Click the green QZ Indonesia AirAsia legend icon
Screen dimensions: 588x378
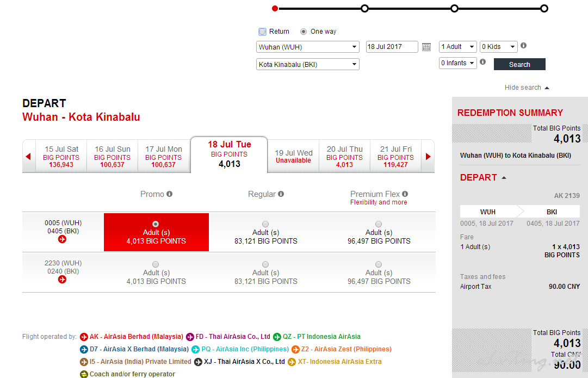tap(277, 337)
